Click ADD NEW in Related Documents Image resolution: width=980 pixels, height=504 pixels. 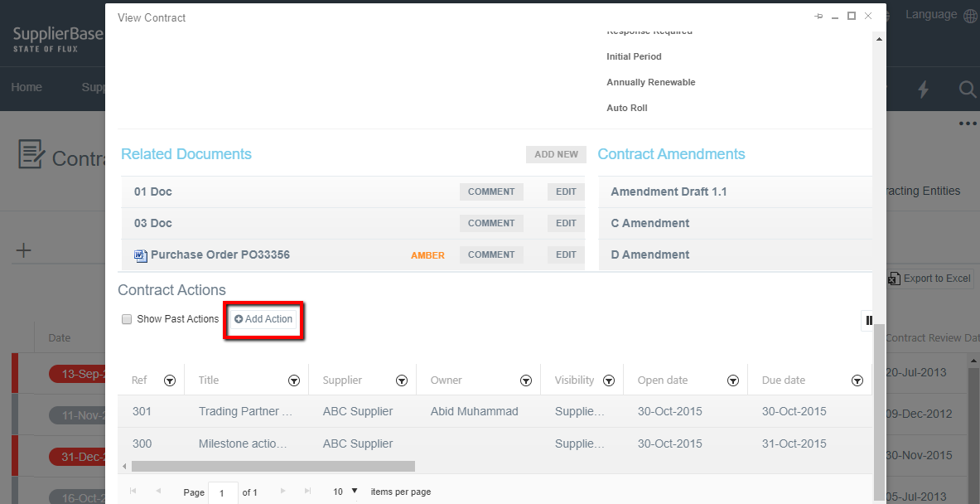tap(555, 154)
